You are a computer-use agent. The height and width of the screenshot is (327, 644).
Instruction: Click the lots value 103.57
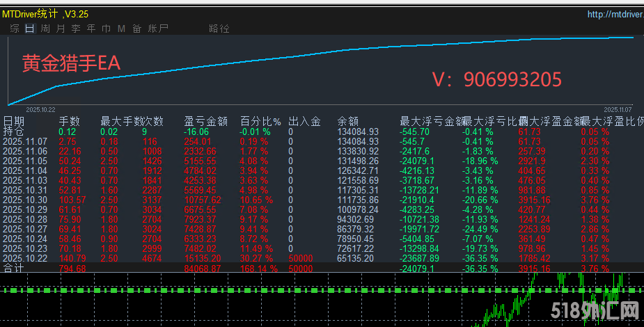tap(72, 200)
